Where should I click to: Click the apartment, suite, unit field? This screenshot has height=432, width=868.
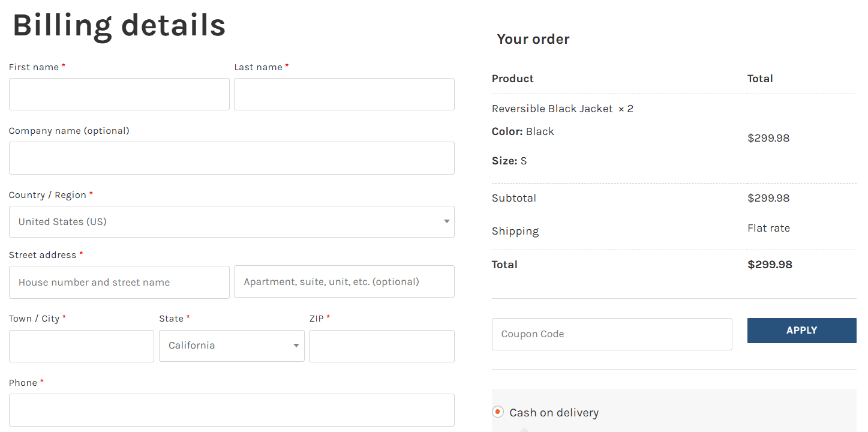click(x=344, y=281)
